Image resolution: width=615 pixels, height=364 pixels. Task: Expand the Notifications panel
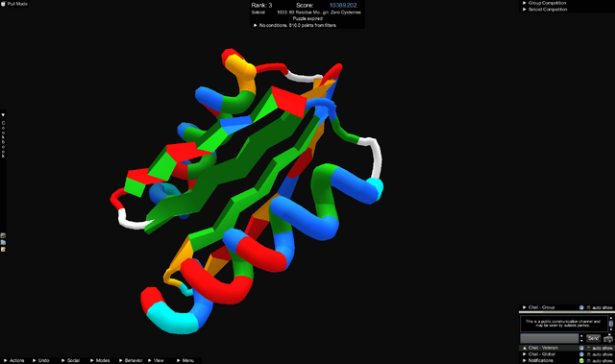pos(525,360)
